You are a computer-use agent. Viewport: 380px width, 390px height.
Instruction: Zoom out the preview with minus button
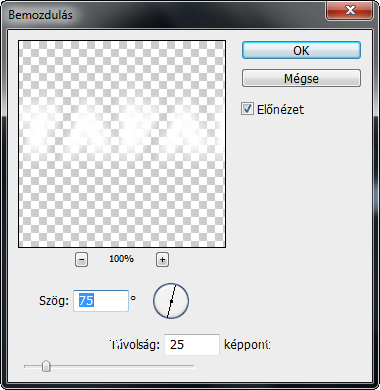(82, 259)
